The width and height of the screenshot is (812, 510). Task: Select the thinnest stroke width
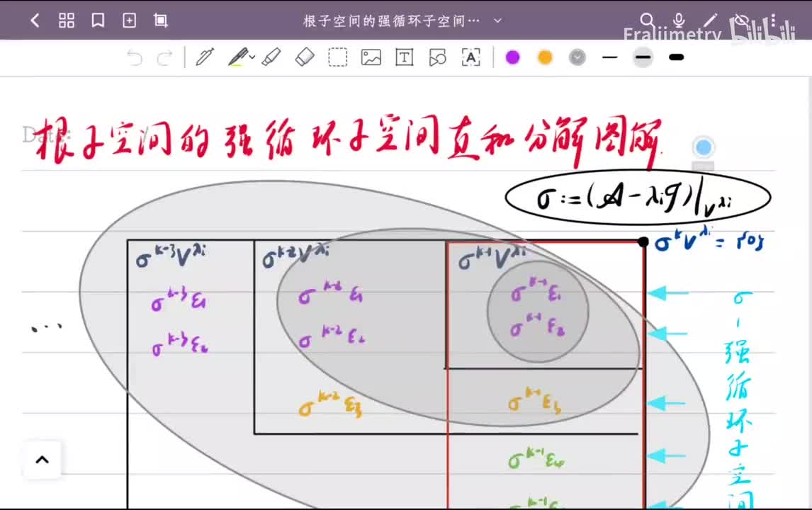610,57
